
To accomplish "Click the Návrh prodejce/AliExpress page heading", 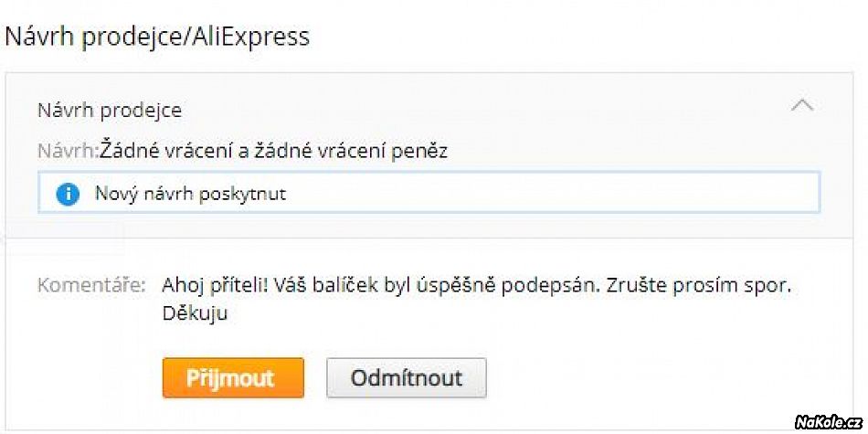I will pos(157,37).
